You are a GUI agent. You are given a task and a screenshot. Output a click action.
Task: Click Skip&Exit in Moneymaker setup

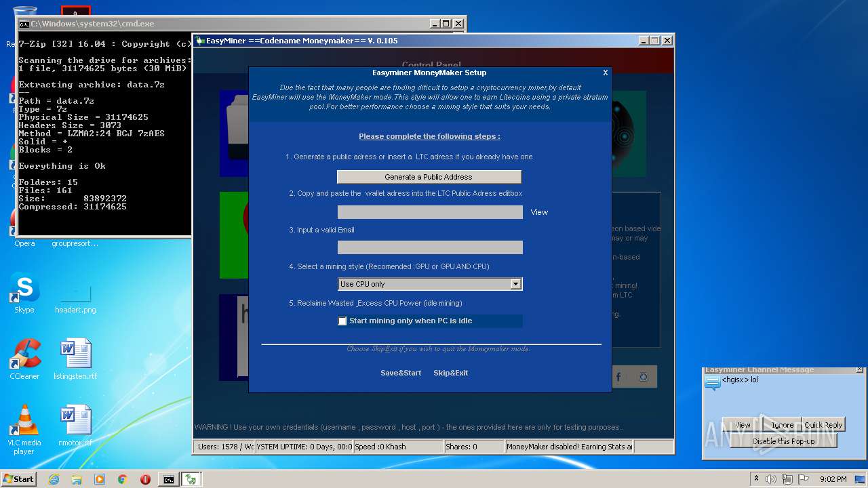(451, 373)
